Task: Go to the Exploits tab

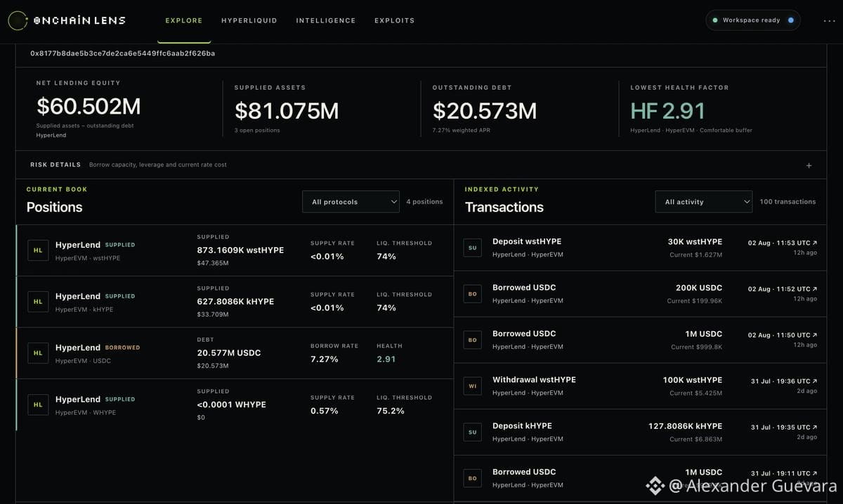Action: click(395, 21)
